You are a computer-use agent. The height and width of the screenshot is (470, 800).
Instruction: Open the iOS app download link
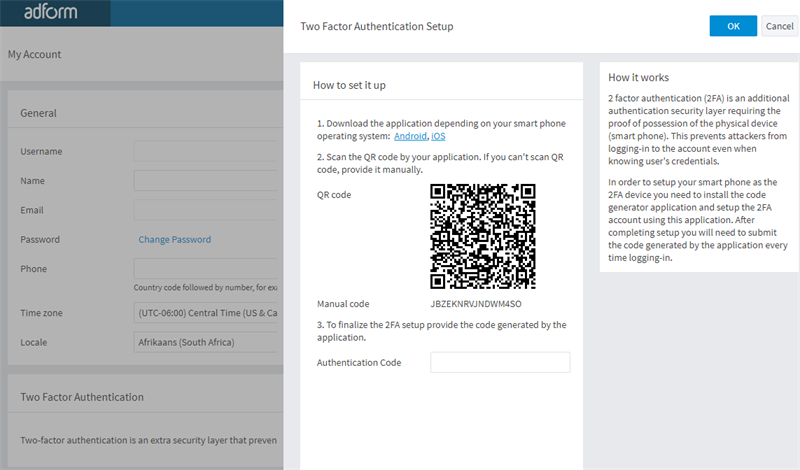point(438,136)
